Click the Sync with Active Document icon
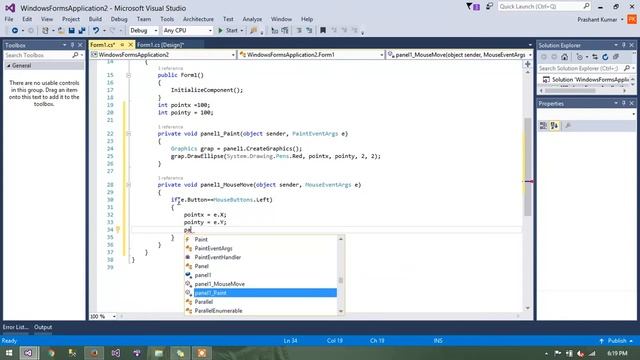The width and height of the screenshot is (640, 360). (595, 57)
